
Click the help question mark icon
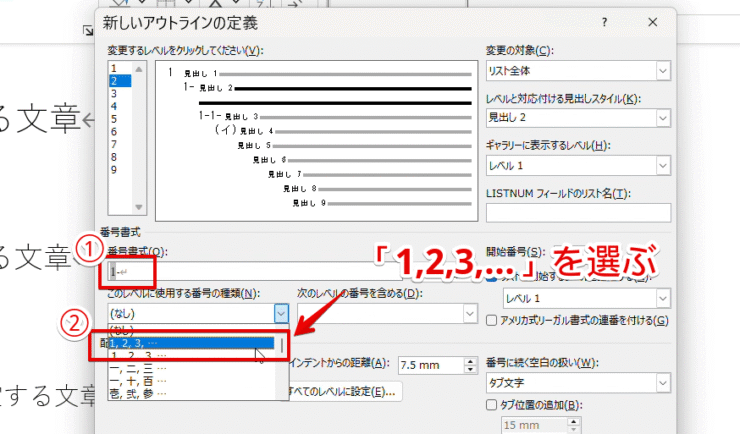[604, 22]
